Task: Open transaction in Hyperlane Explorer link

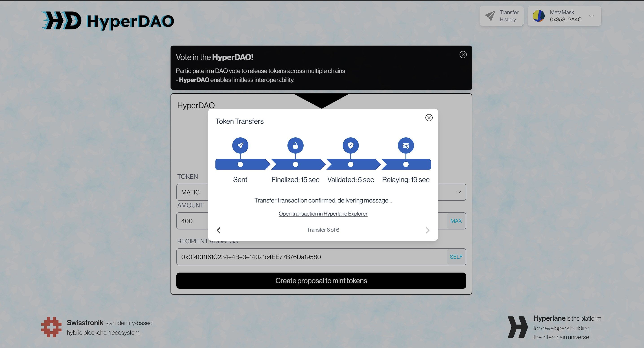Action: point(323,214)
